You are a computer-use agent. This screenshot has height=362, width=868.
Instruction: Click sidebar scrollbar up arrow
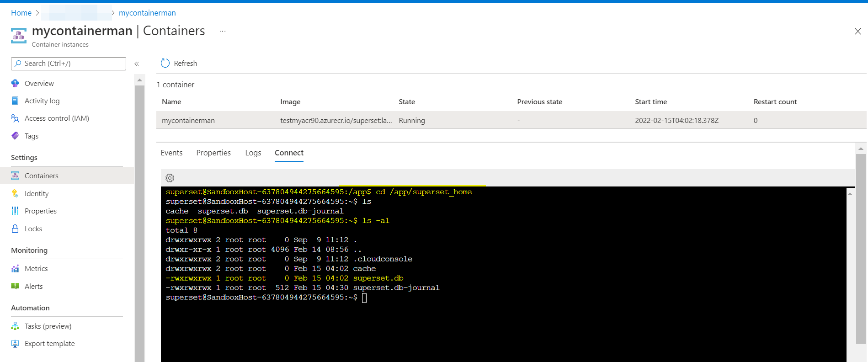(x=139, y=80)
